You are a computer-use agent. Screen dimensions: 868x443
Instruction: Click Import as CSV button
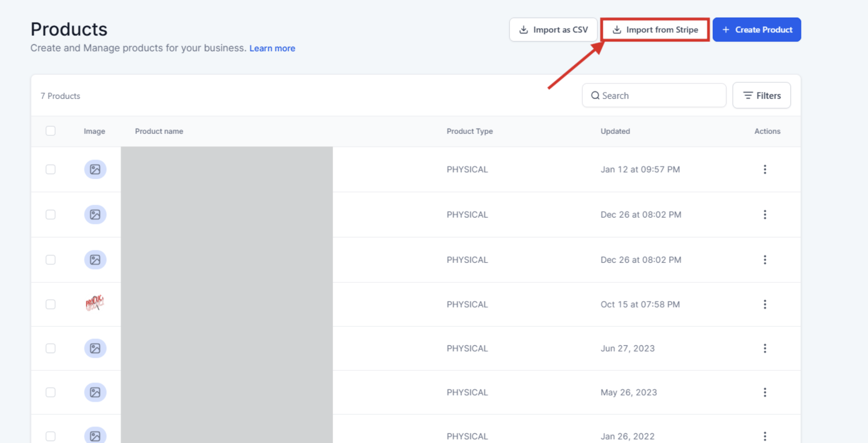[553, 30]
